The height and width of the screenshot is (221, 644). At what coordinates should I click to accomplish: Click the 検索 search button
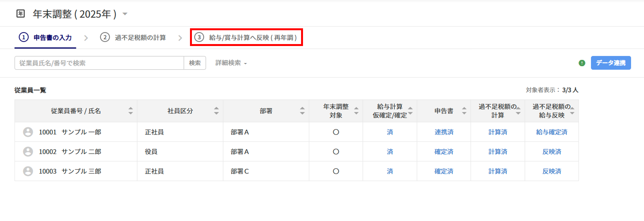(195, 63)
